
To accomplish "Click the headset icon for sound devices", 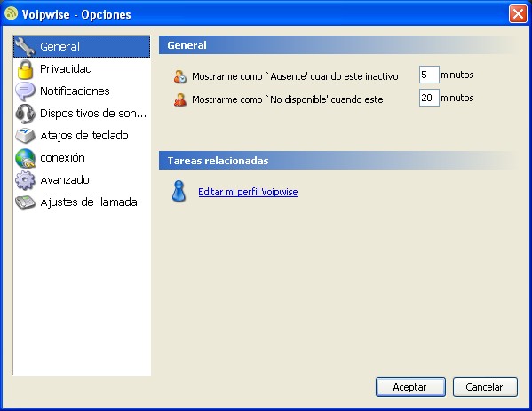I will (25, 114).
